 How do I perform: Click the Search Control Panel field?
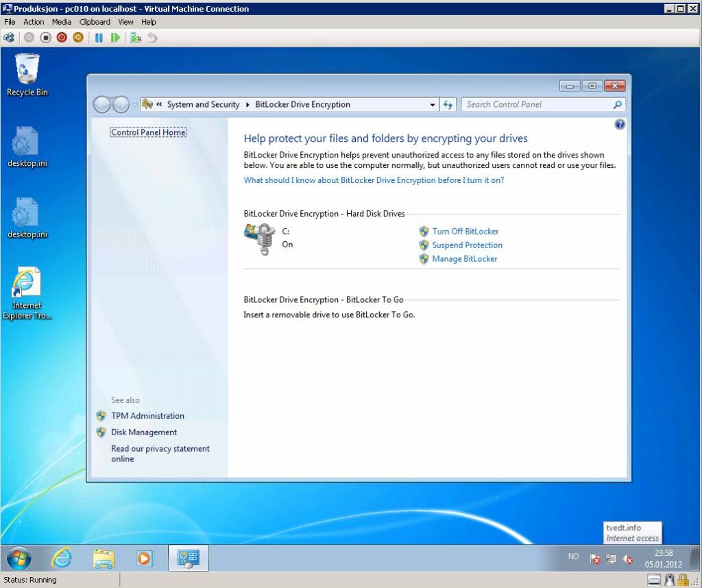[x=538, y=105]
